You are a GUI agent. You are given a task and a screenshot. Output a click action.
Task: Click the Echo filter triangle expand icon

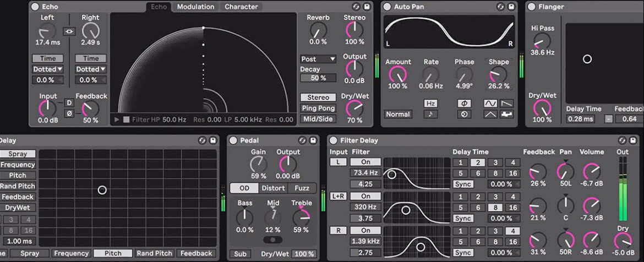[117, 119]
